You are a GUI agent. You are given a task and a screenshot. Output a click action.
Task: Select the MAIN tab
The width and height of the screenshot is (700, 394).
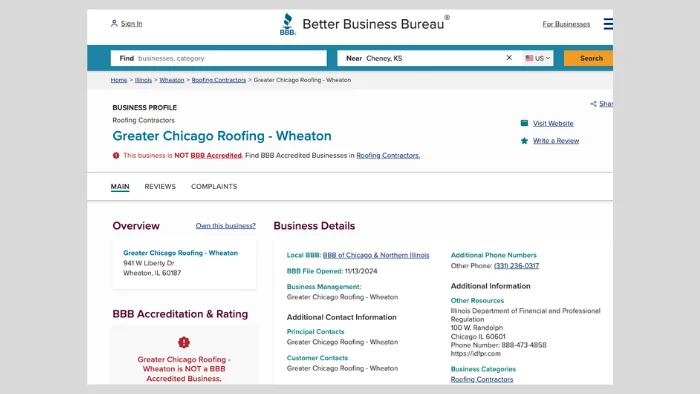[120, 187]
